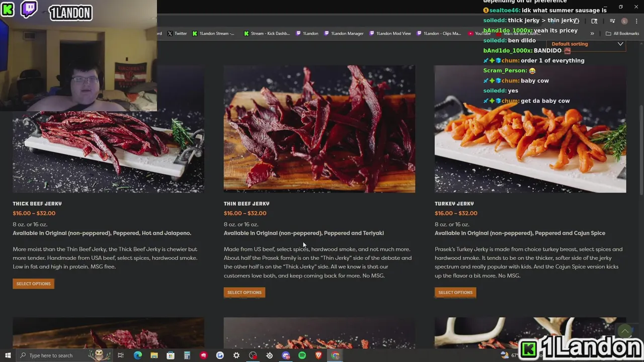Open Microsoft Store from the taskbar
This screenshot has height=362, width=644.
pyautogui.click(x=171, y=355)
